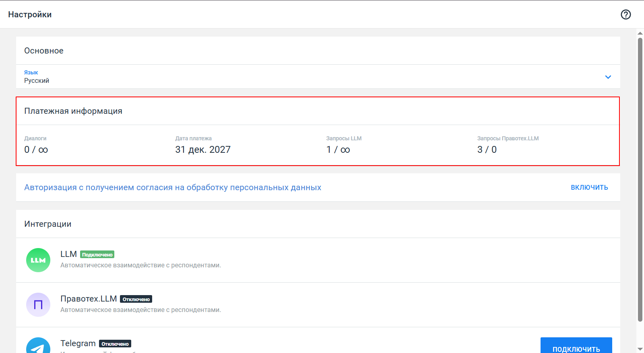Click the Отключено badge next to Telegram
The image size is (644, 353).
coord(115,344)
